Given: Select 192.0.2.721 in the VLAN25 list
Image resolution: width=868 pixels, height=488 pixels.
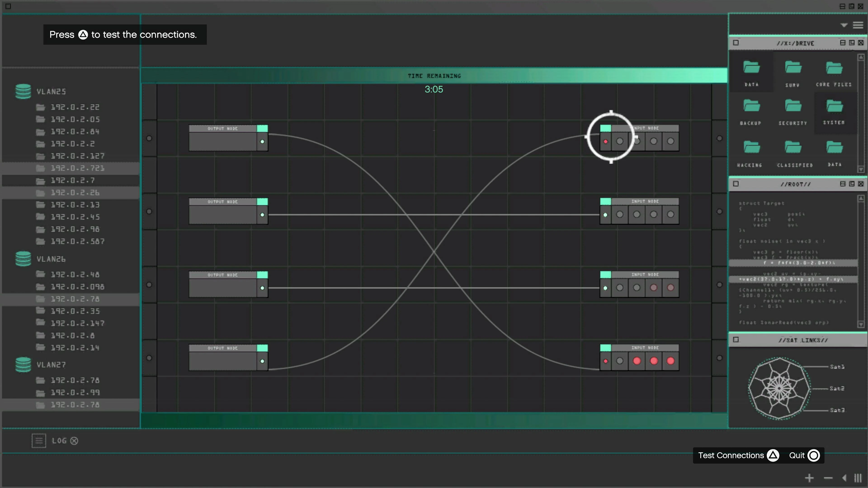Looking at the screenshot, I should (x=78, y=168).
